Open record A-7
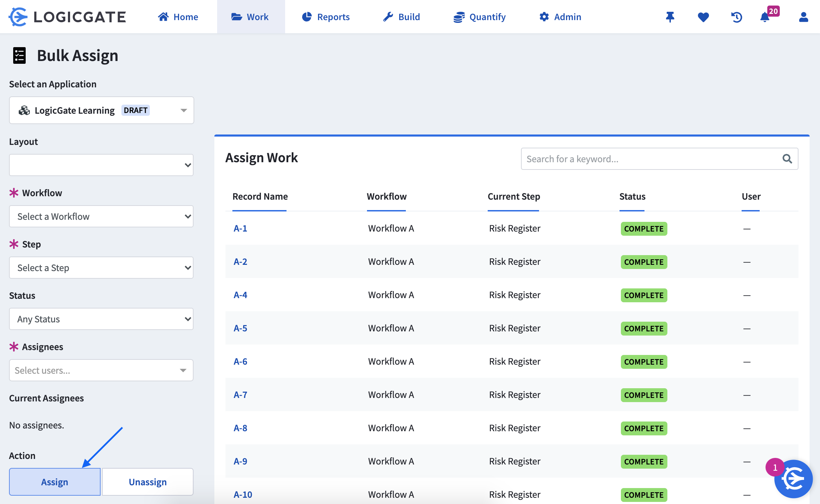The height and width of the screenshot is (504, 820). coord(240,395)
